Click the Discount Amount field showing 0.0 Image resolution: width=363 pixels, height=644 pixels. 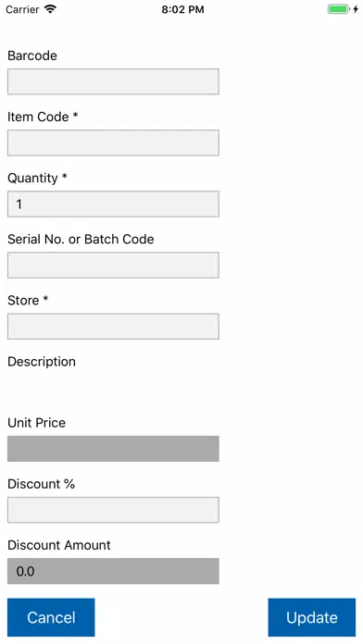[113, 571]
